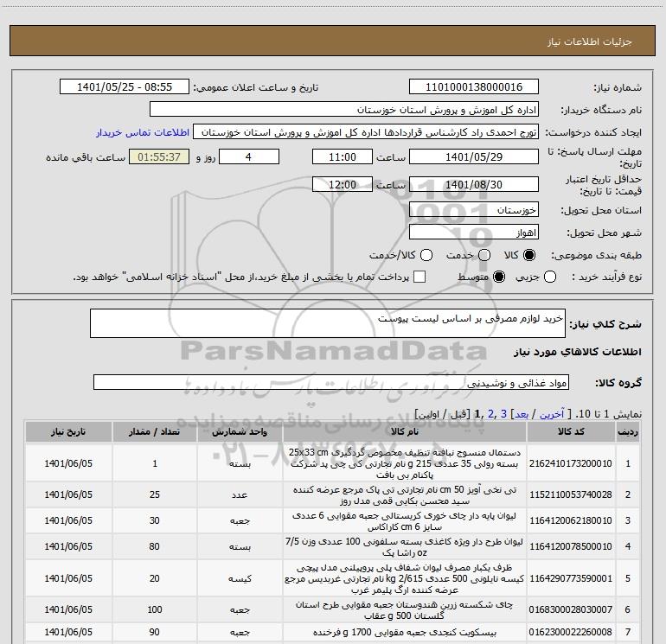Image resolution: width=666 pixels, height=644 pixels.
Task: Toggle the اسناد خزانه اسلامی payment checkbox
Action: click(419, 277)
